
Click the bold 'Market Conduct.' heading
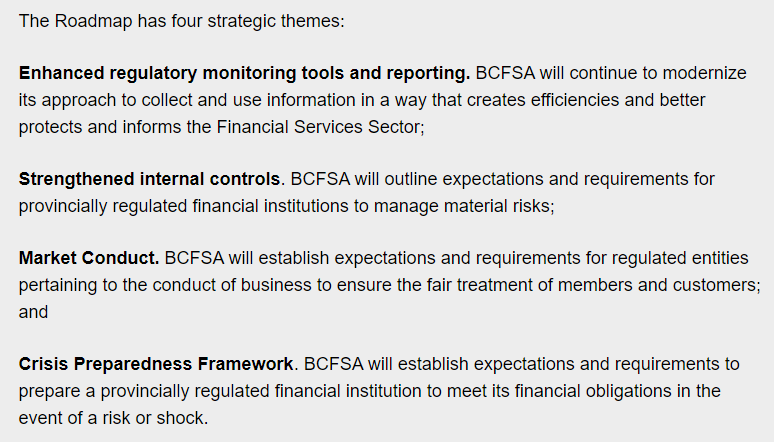coord(89,258)
